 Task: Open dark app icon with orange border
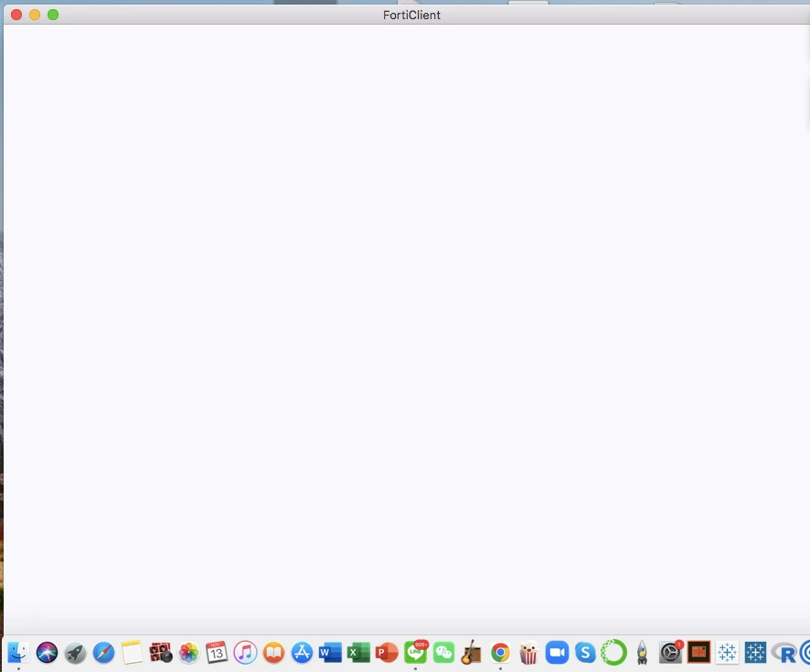click(x=699, y=653)
